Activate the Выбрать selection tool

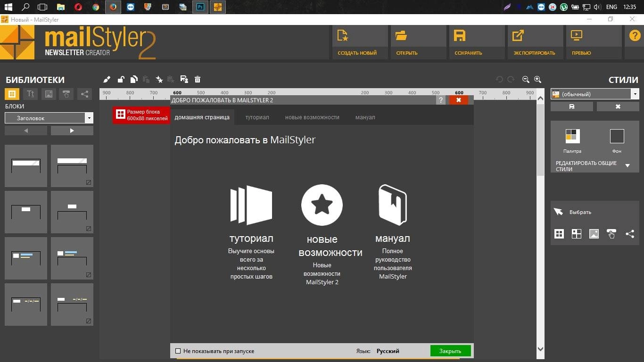[x=572, y=212]
